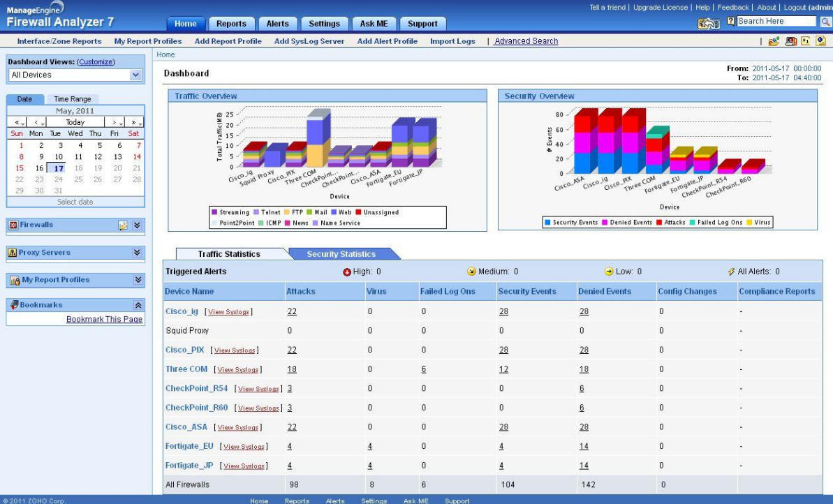Expand the Proxy Servers section
This screenshot has width=833, height=504.
point(137,252)
